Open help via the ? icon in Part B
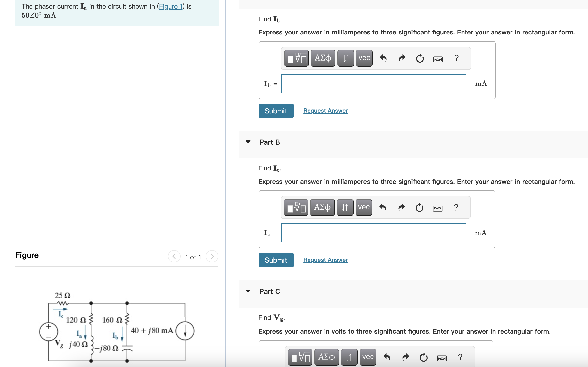The image size is (588, 367). (456, 208)
